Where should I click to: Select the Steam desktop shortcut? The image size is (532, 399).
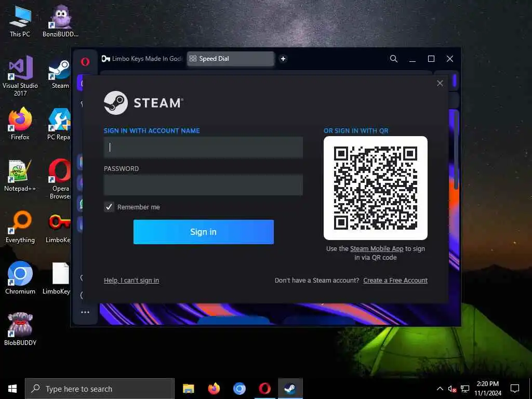60,75
